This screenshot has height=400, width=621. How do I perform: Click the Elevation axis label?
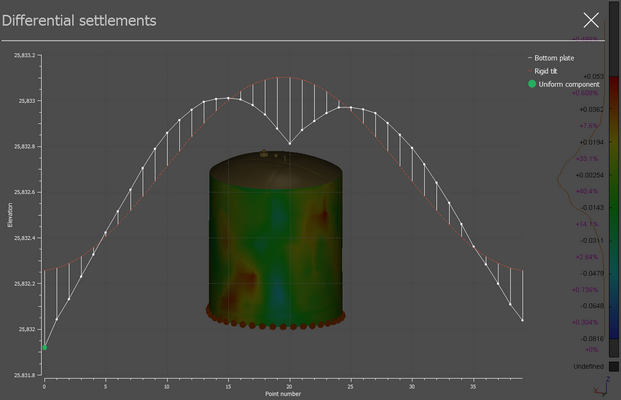click(11, 215)
